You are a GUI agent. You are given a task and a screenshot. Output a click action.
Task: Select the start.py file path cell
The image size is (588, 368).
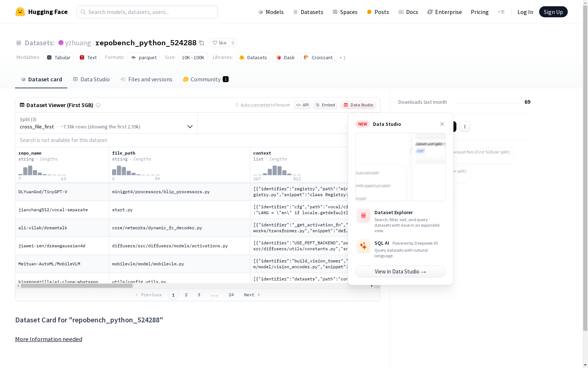pyautogui.click(x=179, y=210)
